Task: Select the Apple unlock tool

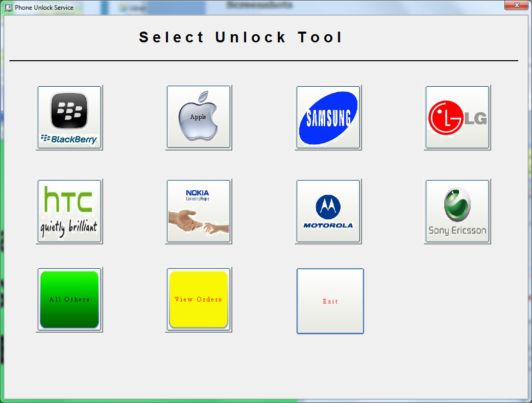Action: pos(199,118)
